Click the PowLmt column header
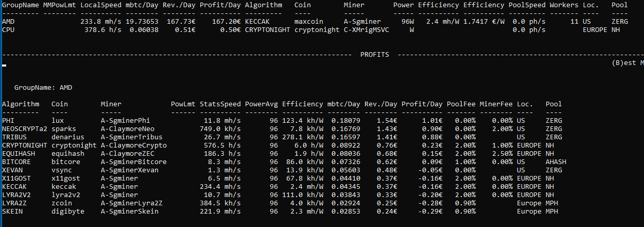The image size is (644, 227). pyautogui.click(x=183, y=104)
